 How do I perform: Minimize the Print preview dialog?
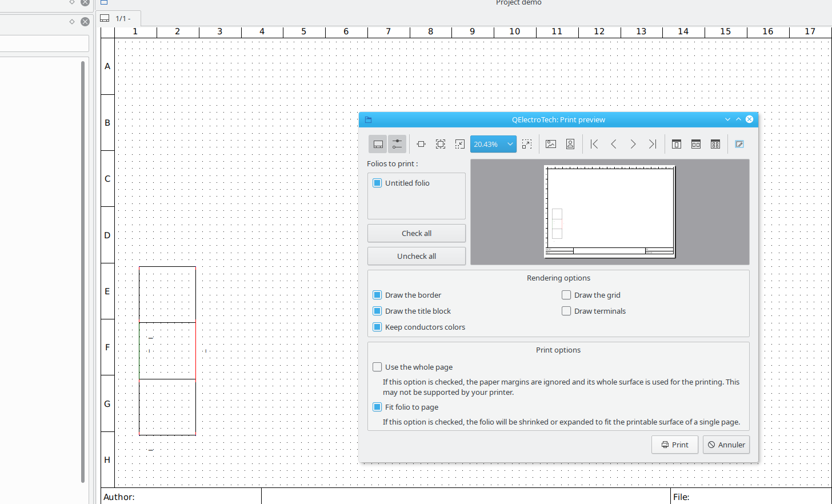pyautogui.click(x=727, y=119)
